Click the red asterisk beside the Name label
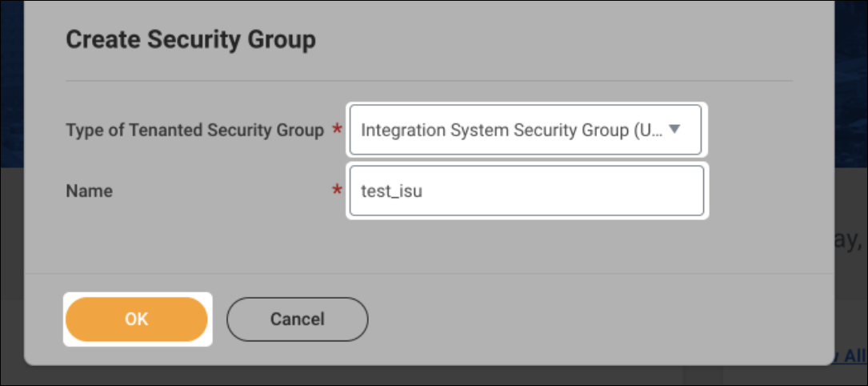The image size is (868, 386). 336,191
